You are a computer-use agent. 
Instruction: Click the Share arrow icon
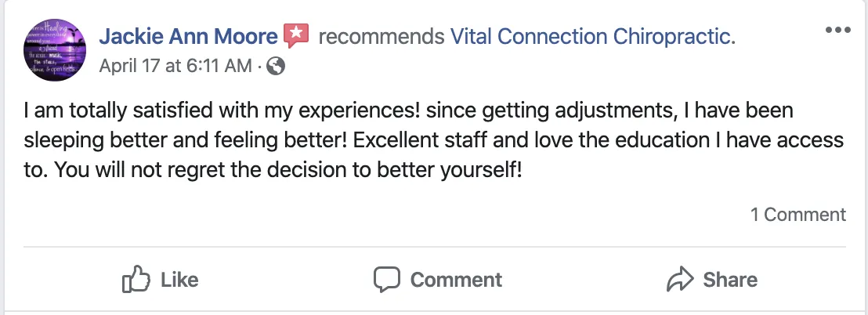(678, 280)
